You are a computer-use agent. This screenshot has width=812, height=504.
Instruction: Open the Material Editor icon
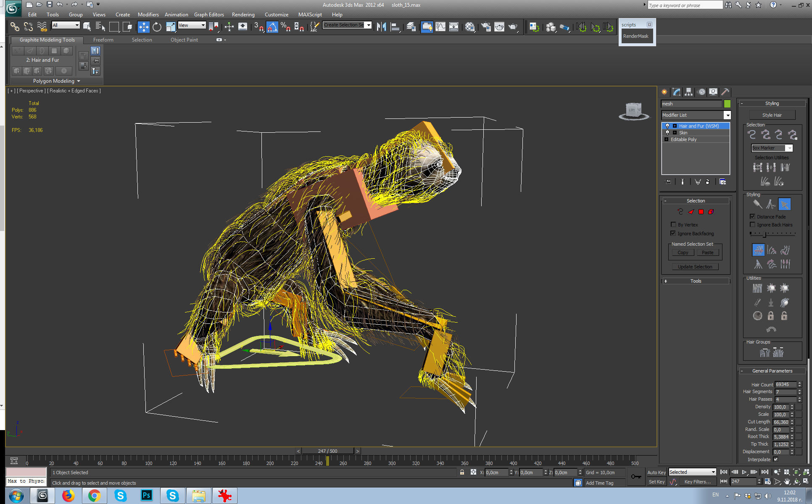(470, 27)
